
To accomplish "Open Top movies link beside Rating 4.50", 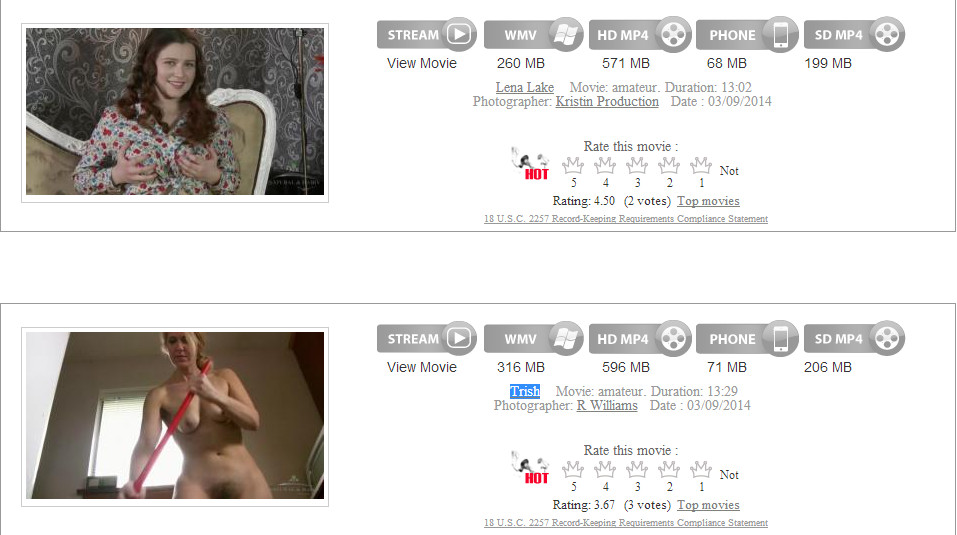I will pos(709,201).
